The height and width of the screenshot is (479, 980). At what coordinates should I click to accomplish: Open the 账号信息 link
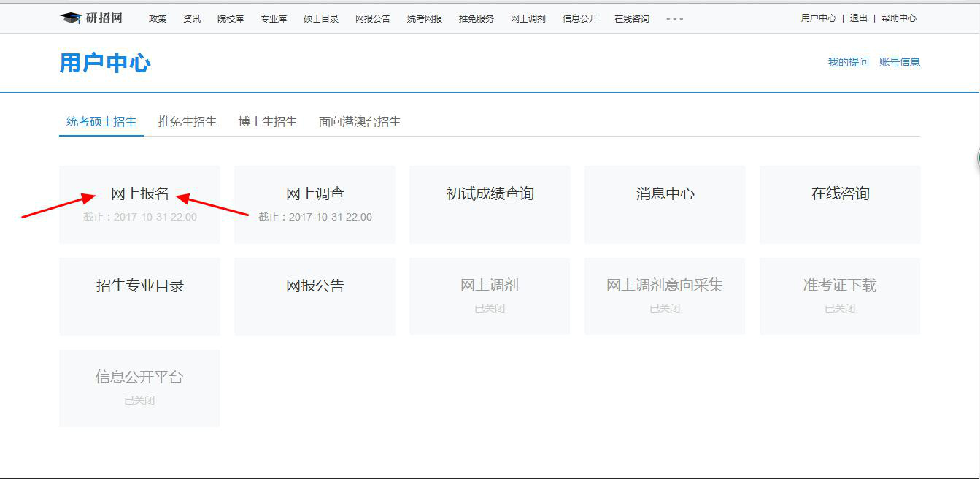900,63
